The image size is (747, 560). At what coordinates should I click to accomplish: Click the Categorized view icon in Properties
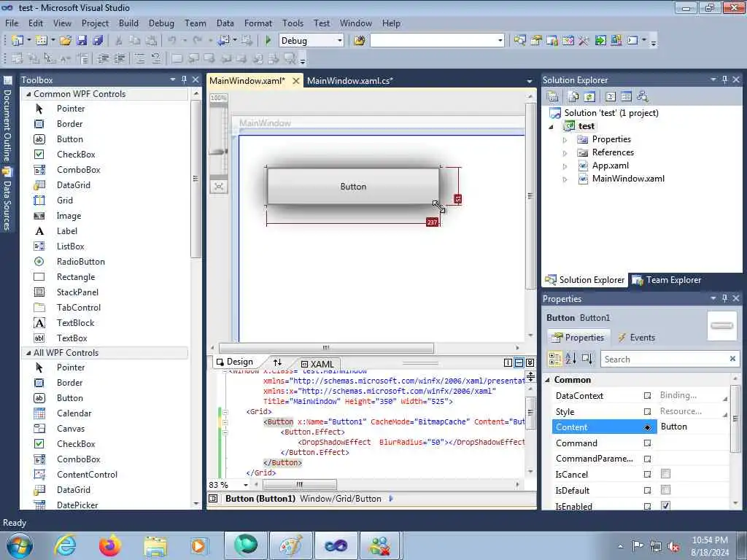(555, 359)
